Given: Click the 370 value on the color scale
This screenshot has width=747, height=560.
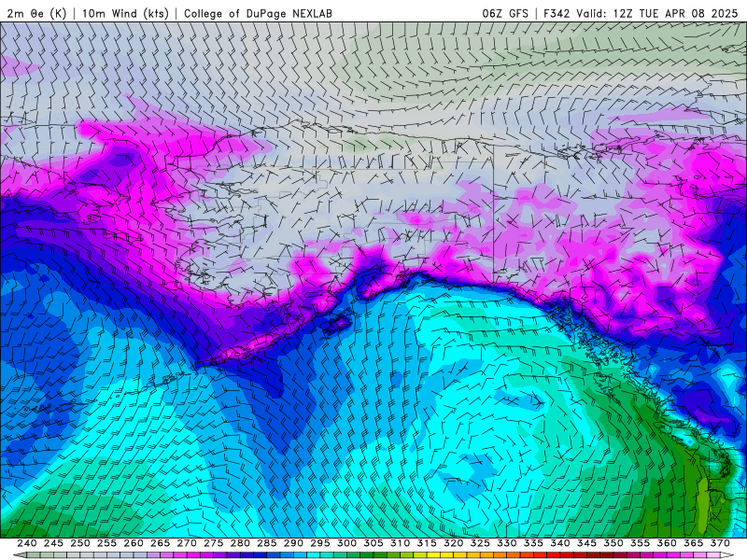Looking at the screenshot, I should (720, 543).
